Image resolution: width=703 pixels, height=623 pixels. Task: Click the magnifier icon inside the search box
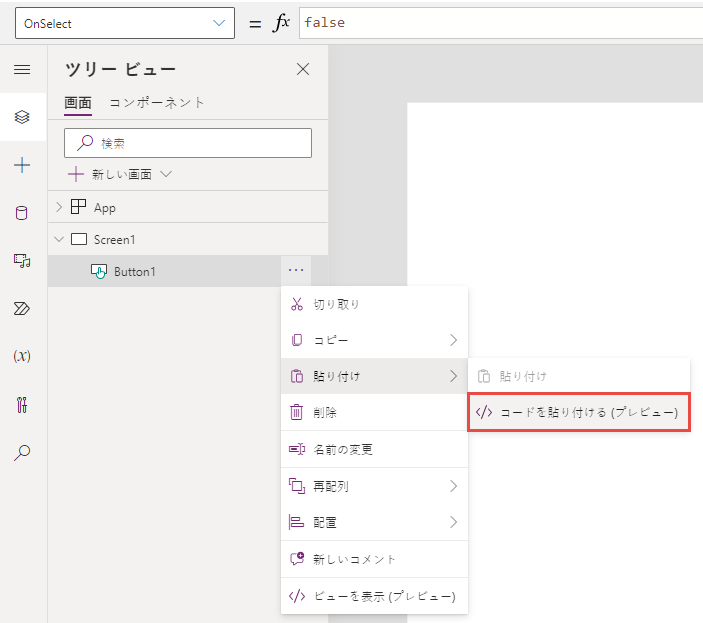tap(85, 143)
